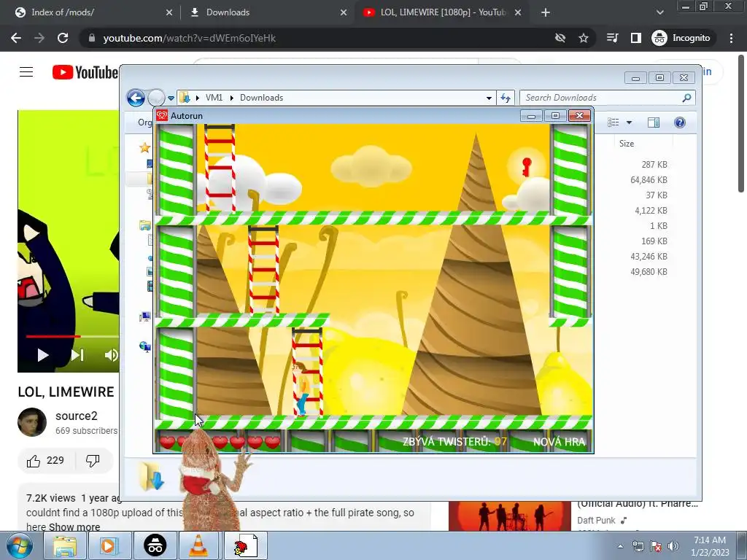Select VM1 in the Explorer breadcrumb
The height and width of the screenshot is (560, 747).
coord(214,98)
